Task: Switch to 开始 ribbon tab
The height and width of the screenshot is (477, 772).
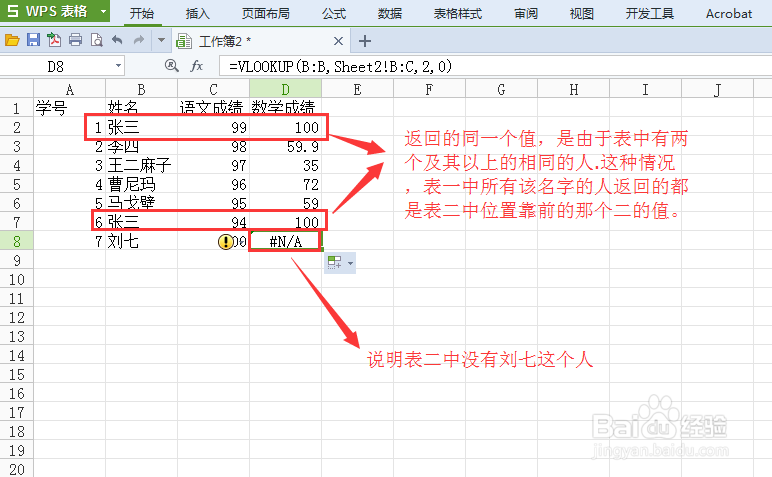Action: tap(142, 13)
